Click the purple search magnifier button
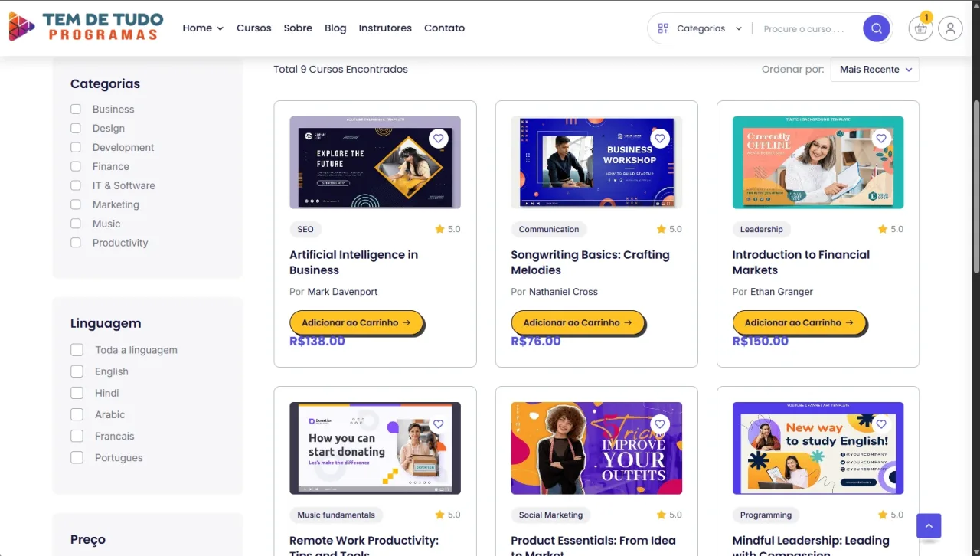 (877, 28)
